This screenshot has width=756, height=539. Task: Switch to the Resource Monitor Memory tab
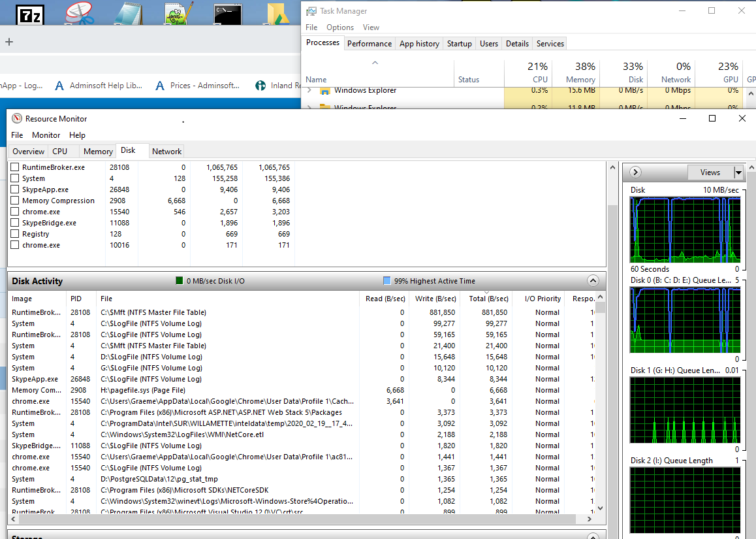pos(98,152)
